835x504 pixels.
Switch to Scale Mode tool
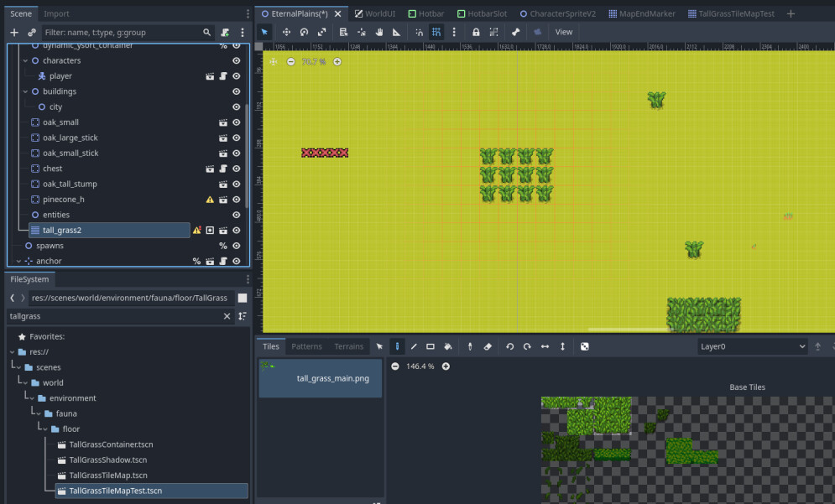pos(321,32)
